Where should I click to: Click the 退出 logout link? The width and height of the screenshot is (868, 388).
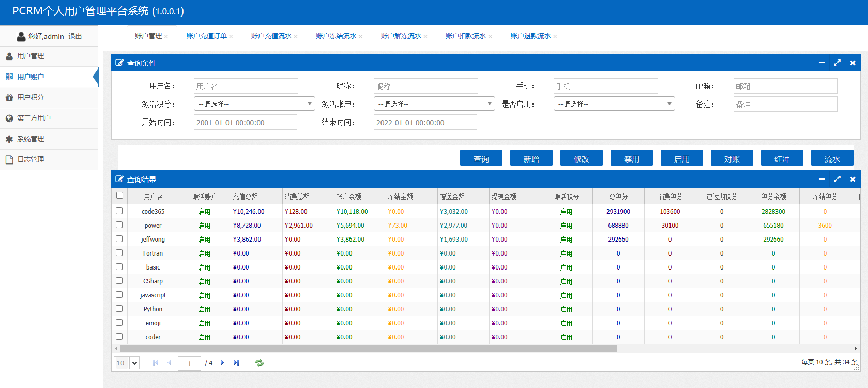[75, 36]
